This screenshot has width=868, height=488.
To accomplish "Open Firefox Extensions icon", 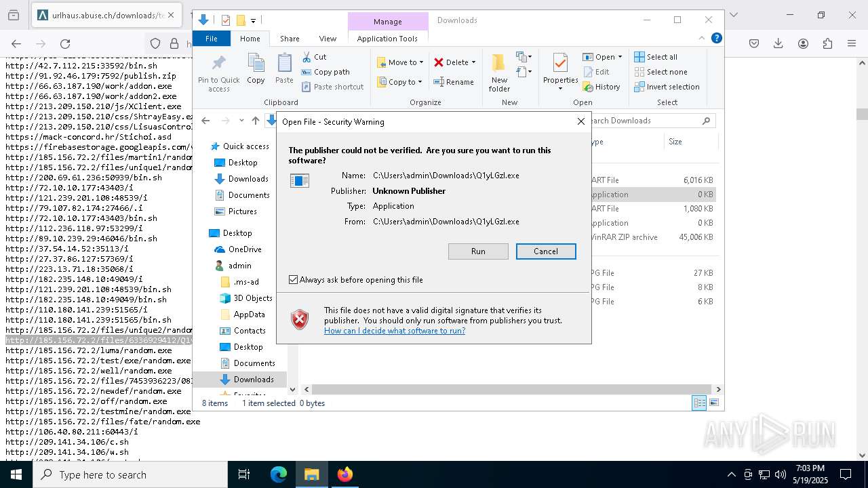I will tap(827, 44).
